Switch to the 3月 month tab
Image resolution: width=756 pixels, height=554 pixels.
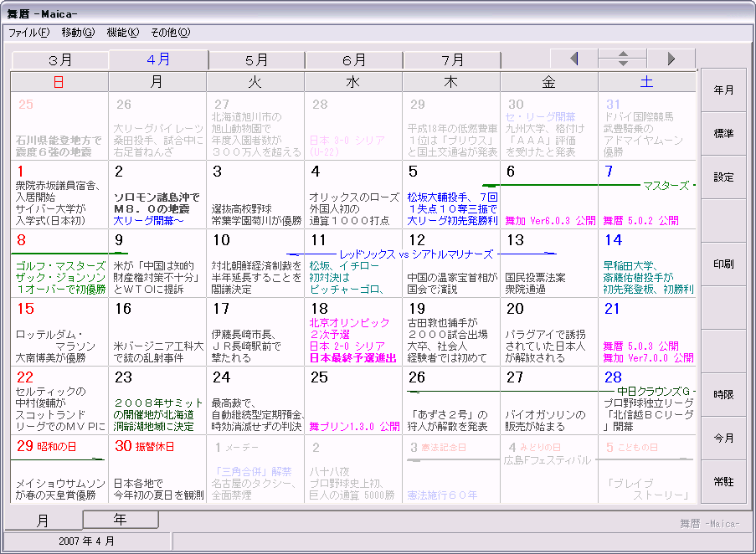click(60, 60)
